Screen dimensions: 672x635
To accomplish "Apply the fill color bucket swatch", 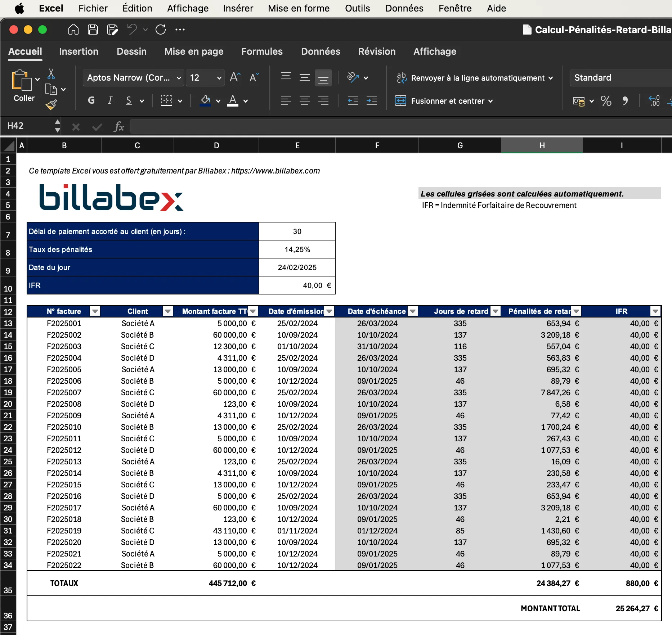I will coord(205,101).
